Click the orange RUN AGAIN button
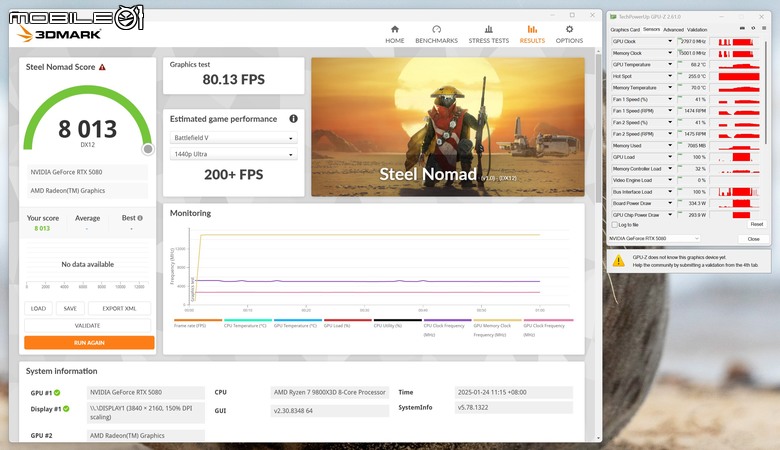780x450 pixels. coord(90,343)
